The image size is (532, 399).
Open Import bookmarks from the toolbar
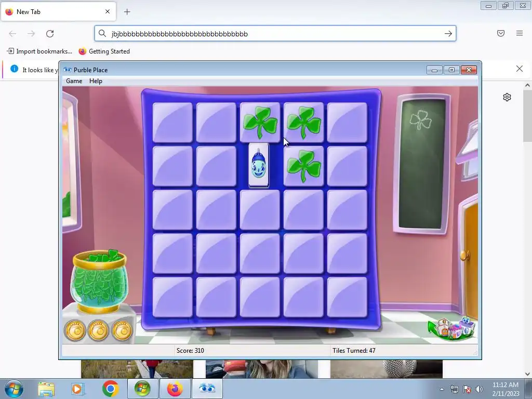(39, 51)
